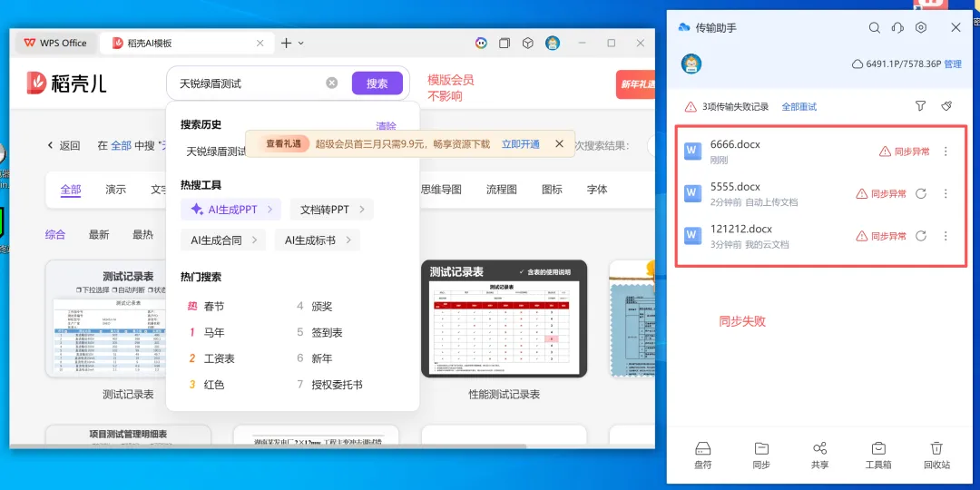Focus the 天锐绿盾测试 search field
Viewport: 980px width, 490px height.
click(x=250, y=83)
